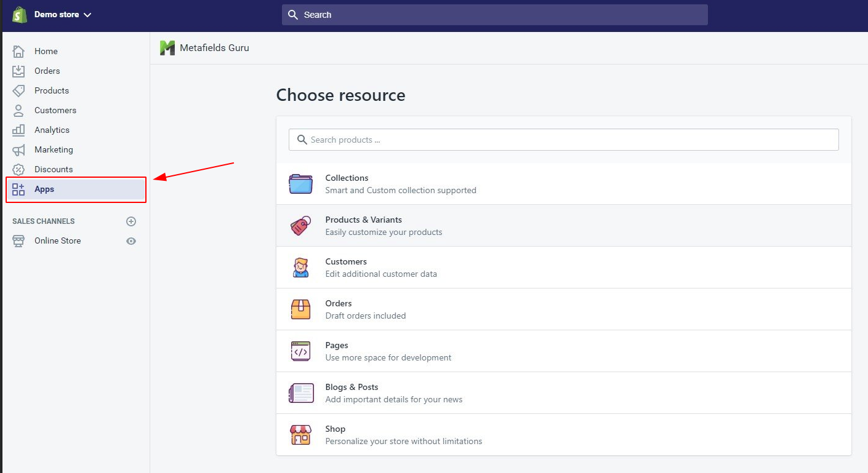View online store via eye icon
The image size is (868, 473).
coord(131,241)
